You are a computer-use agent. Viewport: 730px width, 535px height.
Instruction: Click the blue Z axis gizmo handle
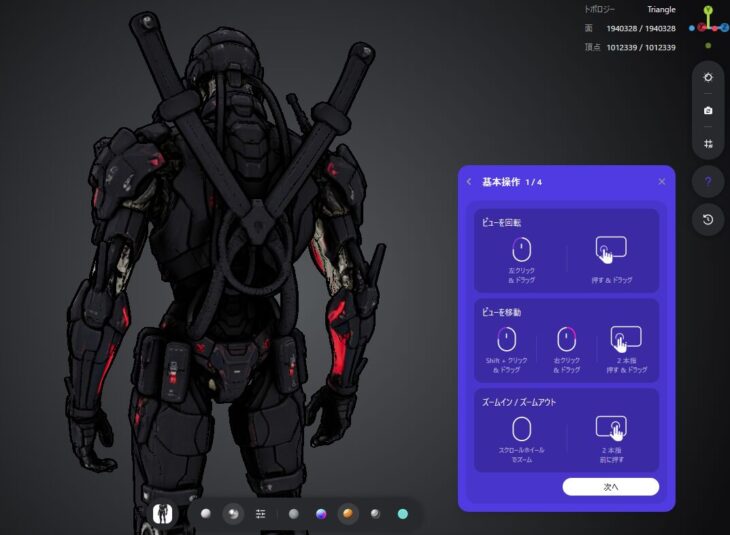point(725,28)
